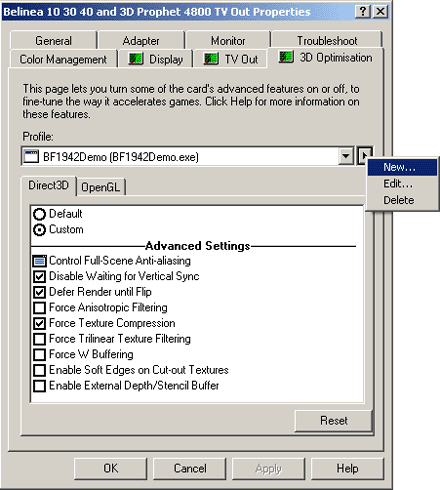
Task: Open the Troubleshoot tab
Action: [327, 41]
